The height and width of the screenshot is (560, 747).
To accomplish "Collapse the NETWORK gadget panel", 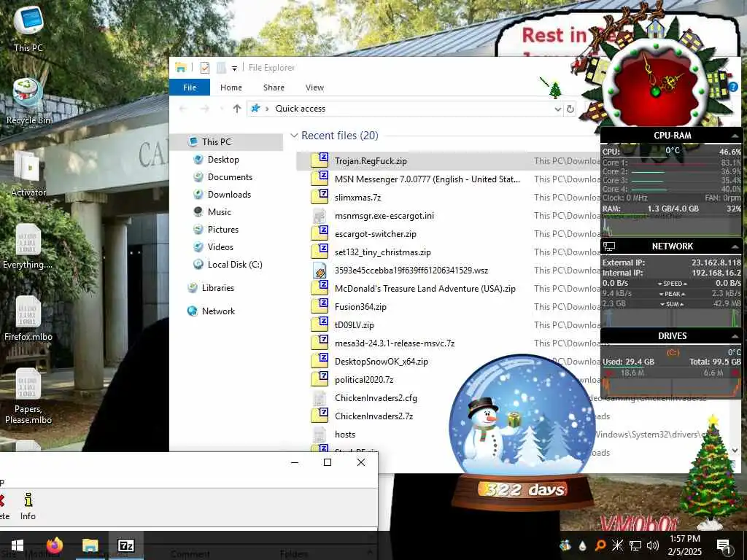I will 735,246.
